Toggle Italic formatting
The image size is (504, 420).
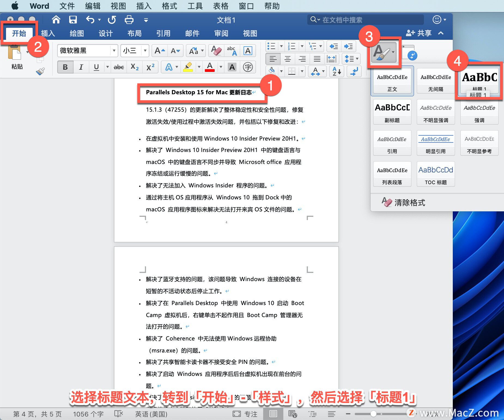click(x=81, y=67)
